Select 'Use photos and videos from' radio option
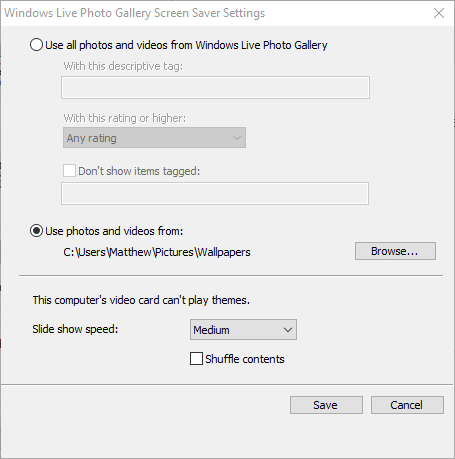 [36, 231]
